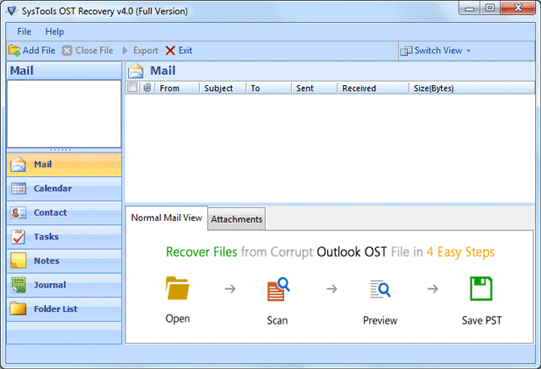Click the sidebar splitter grip dots
This screenshot has height=369, width=541.
[x=61, y=150]
